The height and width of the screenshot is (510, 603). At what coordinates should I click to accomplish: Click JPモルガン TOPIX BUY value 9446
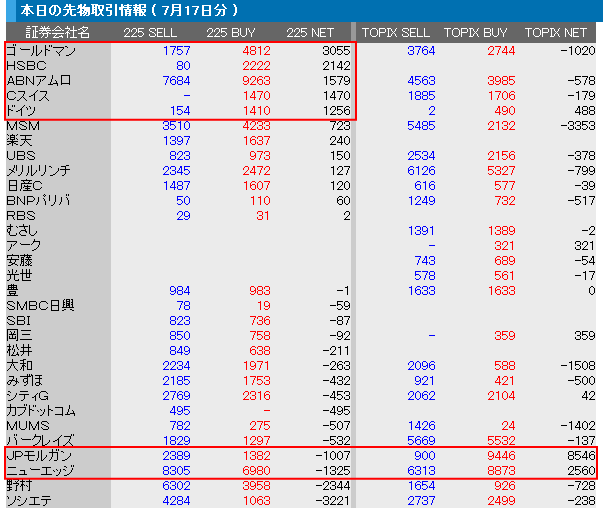click(x=501, y=455)
